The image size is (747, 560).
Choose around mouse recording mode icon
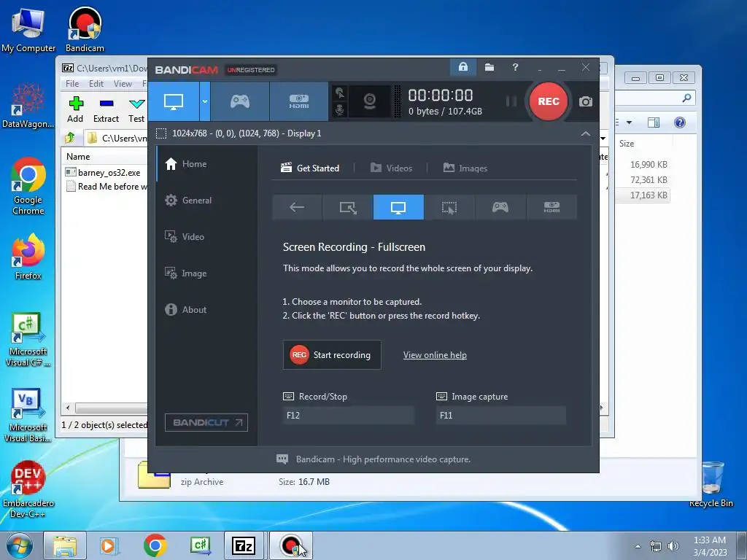pos(449,207)
